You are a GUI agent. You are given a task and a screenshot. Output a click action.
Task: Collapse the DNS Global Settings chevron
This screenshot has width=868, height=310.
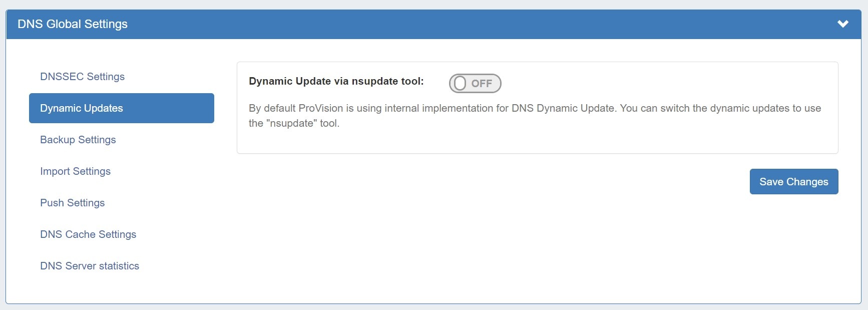843,24
